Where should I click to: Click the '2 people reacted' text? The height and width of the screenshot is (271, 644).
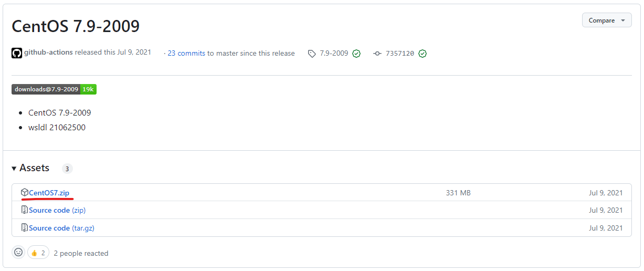[x=81, y=253]
